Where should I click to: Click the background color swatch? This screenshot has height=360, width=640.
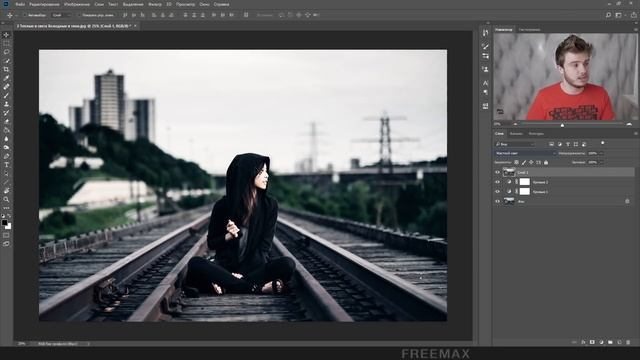point(8,226)
